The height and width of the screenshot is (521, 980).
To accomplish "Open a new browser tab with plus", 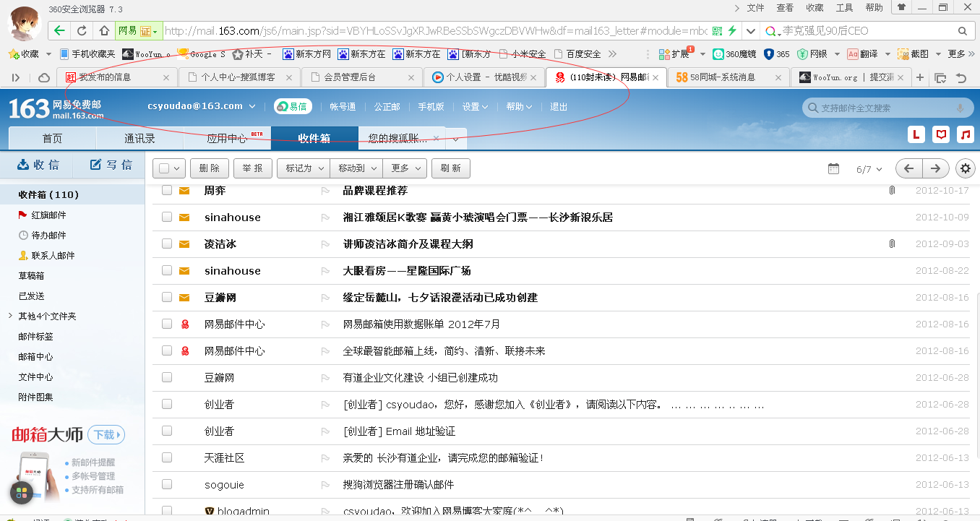I will tap(920, 77).
